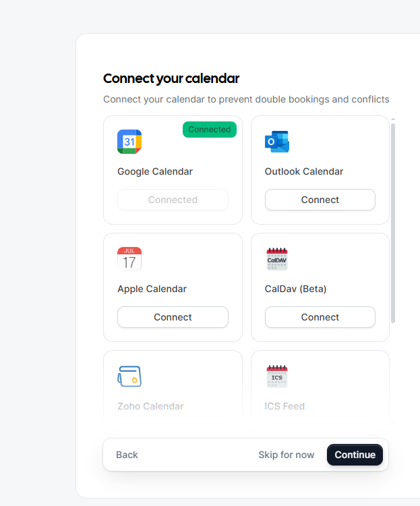The height and width of the screenshot is (506, 420).
Task: Select the Google Calendar label
Action: (x=155, y=171)
